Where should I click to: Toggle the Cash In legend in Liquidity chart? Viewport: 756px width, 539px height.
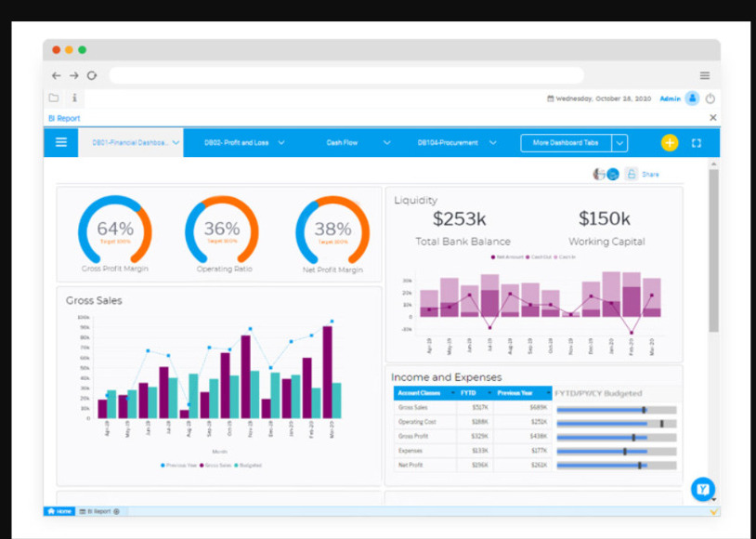click(x=565, y=257)
